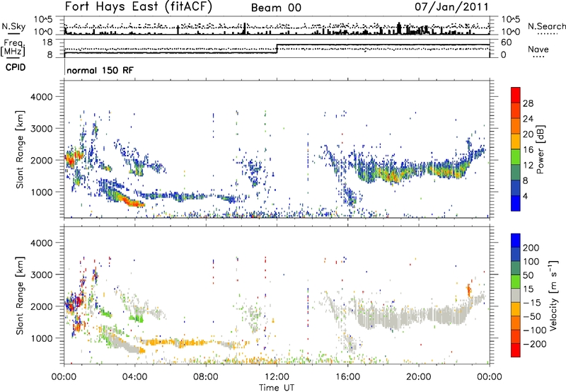The height and width of the screenshot is (392, 566).
Task: Click the '18' frequency axis tick label
Action: [47, 42]
